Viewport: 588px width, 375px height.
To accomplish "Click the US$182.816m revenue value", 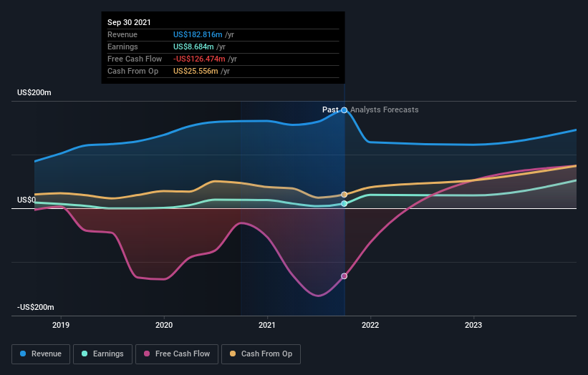I will [198, 34].
